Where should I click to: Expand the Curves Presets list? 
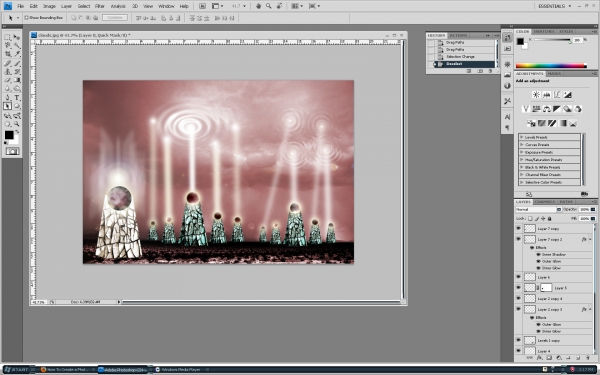[522, 145]
